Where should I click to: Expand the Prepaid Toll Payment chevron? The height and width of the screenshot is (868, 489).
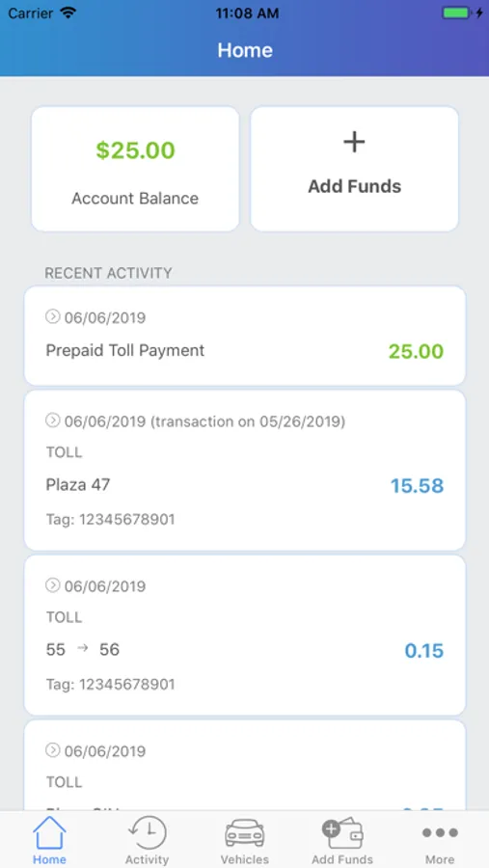52,316
